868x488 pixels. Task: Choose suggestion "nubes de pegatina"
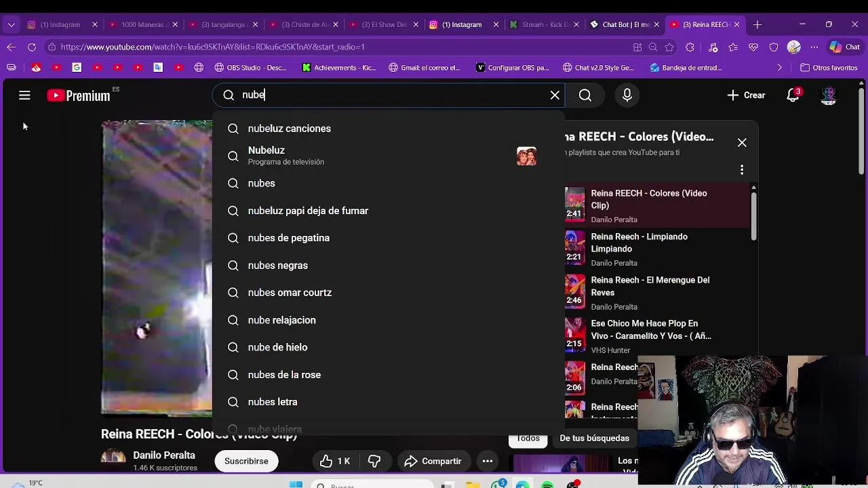pos(388,238)
